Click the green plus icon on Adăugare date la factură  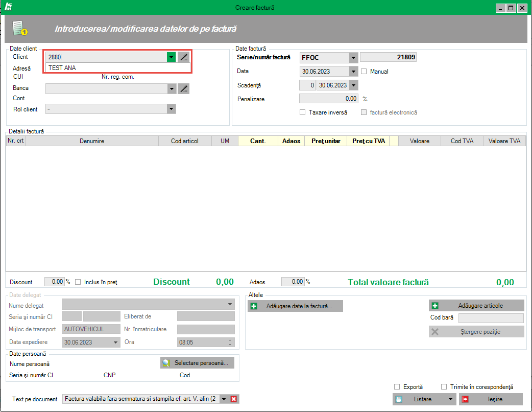[253, 306]
